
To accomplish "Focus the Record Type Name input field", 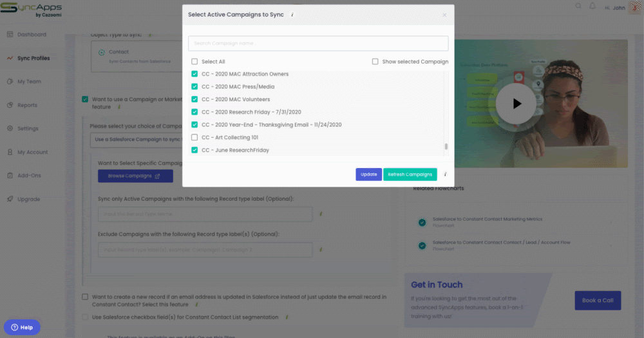I will (205, 214).
